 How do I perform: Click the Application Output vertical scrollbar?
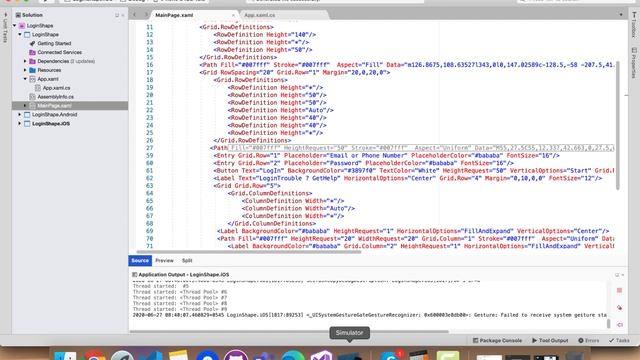[609, 324]
